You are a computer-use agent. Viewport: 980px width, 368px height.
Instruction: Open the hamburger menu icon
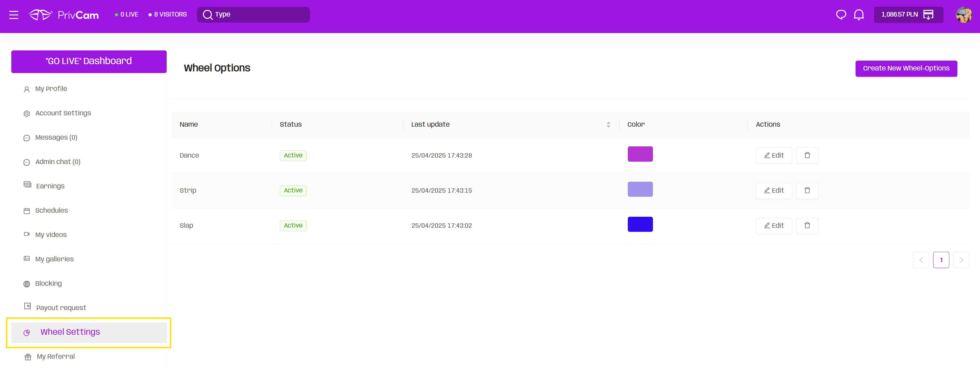(x=14, y=15)
